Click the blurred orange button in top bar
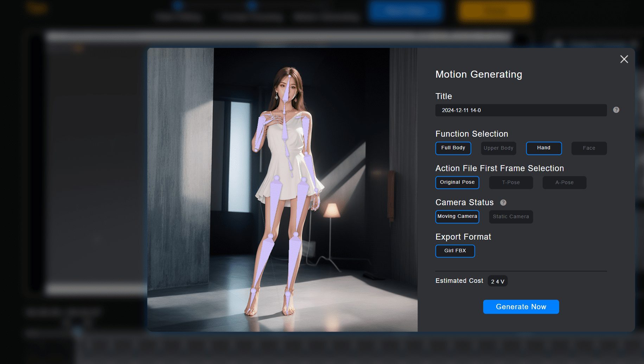The image size is (644, 364). (495, 11)
